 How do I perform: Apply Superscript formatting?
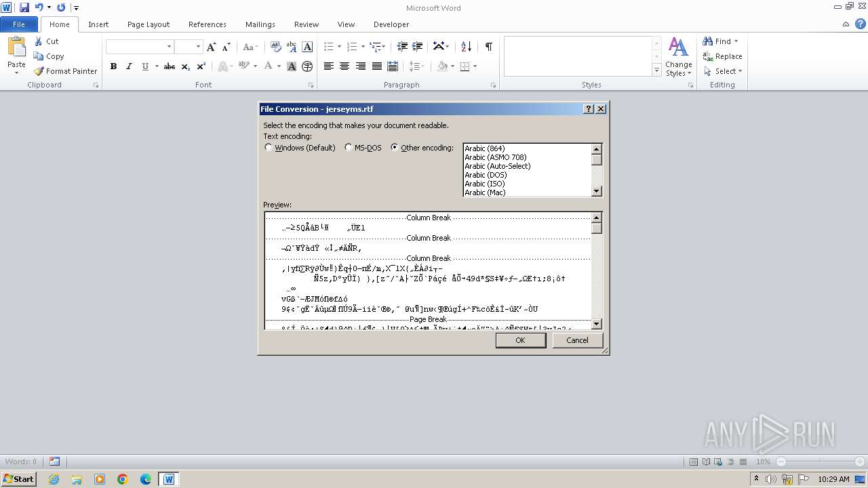(x=201, y=66)
